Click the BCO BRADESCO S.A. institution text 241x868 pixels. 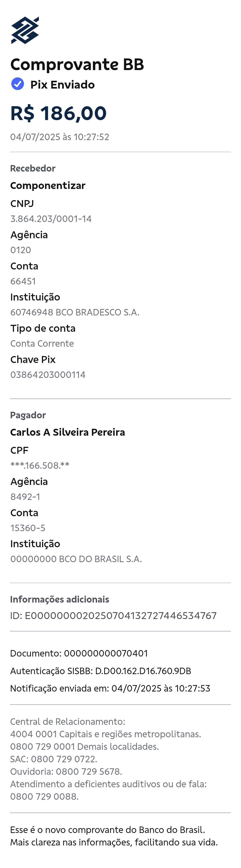click(x=97, y=312)
